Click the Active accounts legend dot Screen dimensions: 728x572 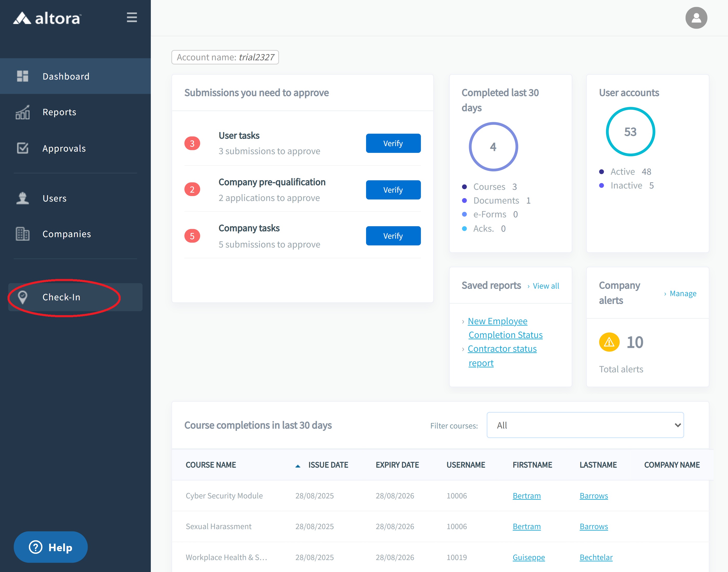tap(601, 172)
